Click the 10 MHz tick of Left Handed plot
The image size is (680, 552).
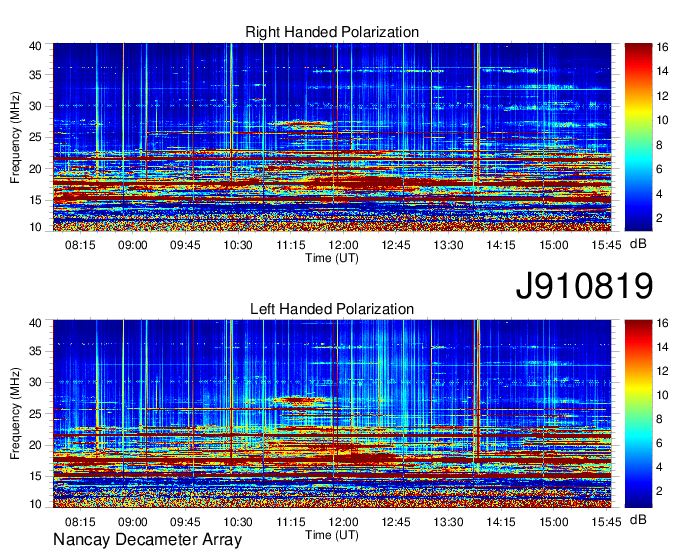pyautogui.click(x=35, y=504)
